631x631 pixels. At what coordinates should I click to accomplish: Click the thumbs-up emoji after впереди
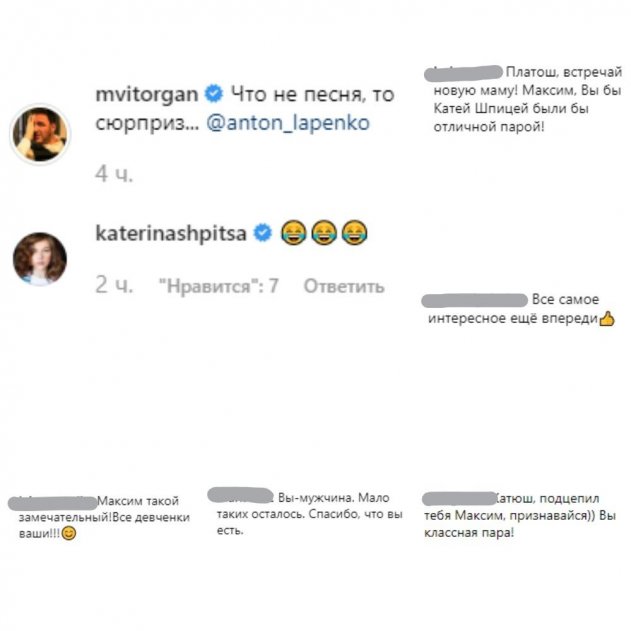(x=607, y=319)
